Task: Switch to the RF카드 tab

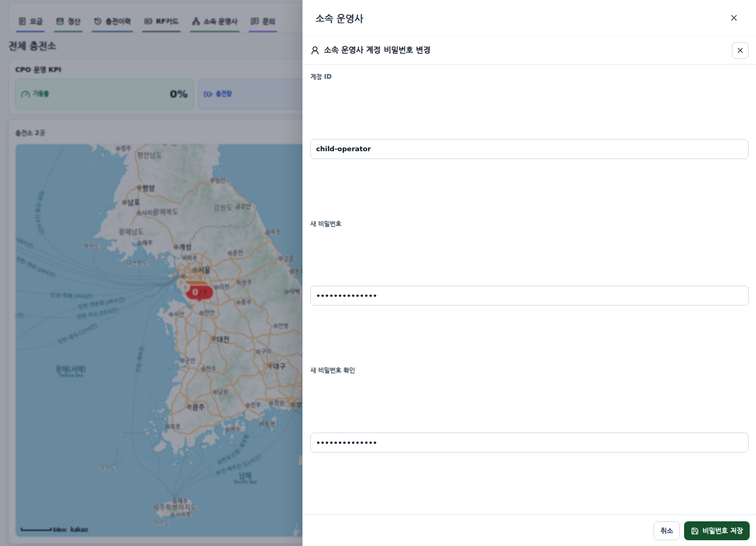Action: (161, 22)
